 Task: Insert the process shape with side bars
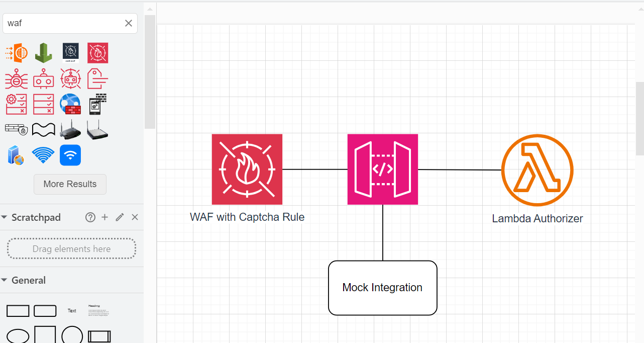(99, 336)
